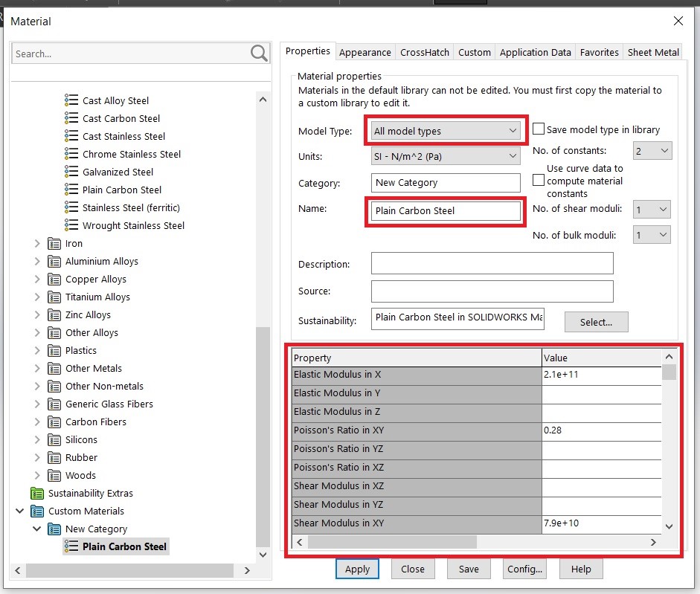Expand the Carbon Fibers category
The image size is (700, 594).
(x=37, y=422)
